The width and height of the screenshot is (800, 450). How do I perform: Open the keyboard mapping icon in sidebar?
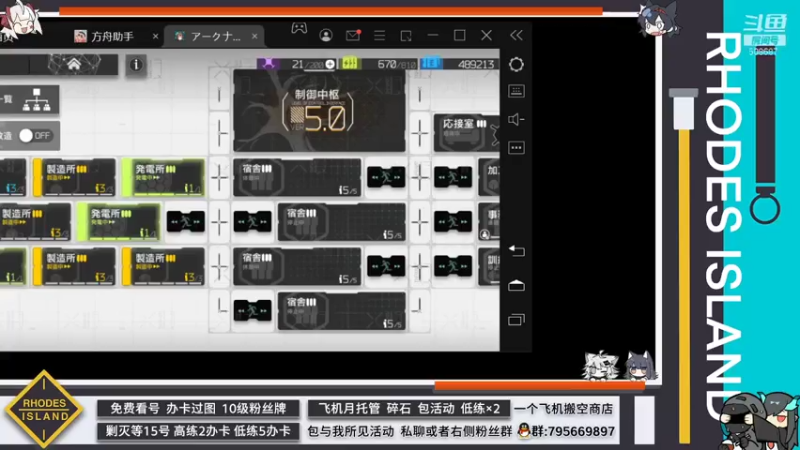[x=516, y=91]
